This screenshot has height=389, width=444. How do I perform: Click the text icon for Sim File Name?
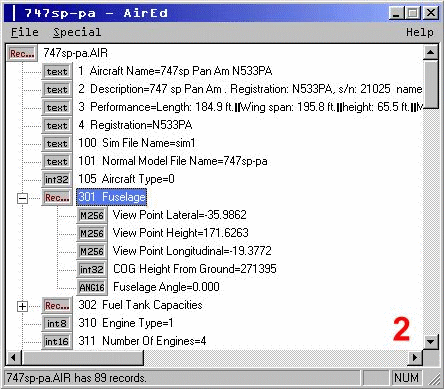coord(57,143)
